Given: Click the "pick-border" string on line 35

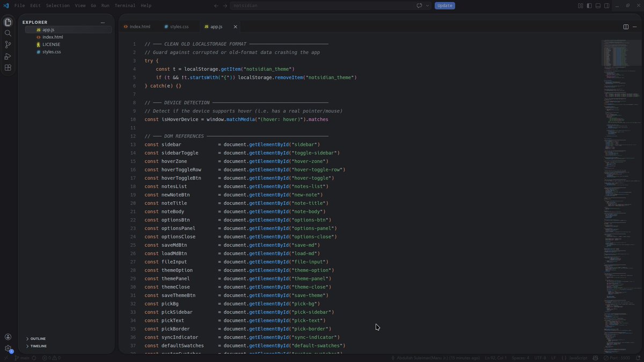Looking at the screenshot, I should pyautogui.click(x=310, y=329).
